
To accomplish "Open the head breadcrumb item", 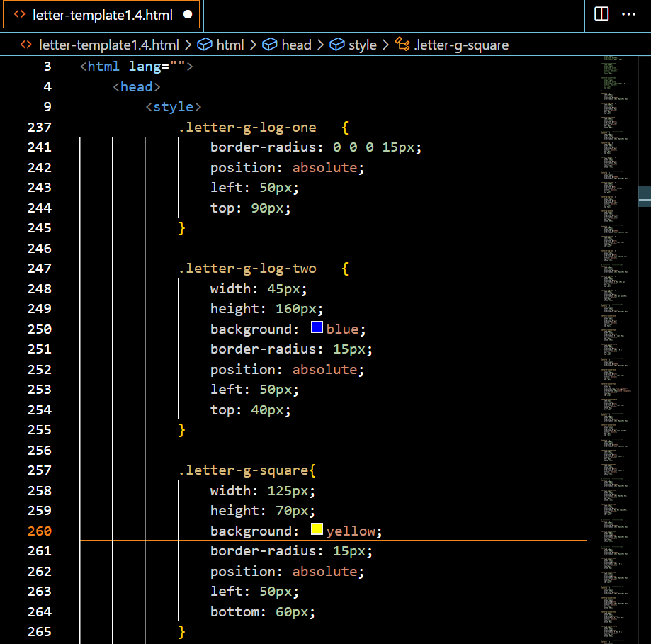I will [x=296, y=45].
